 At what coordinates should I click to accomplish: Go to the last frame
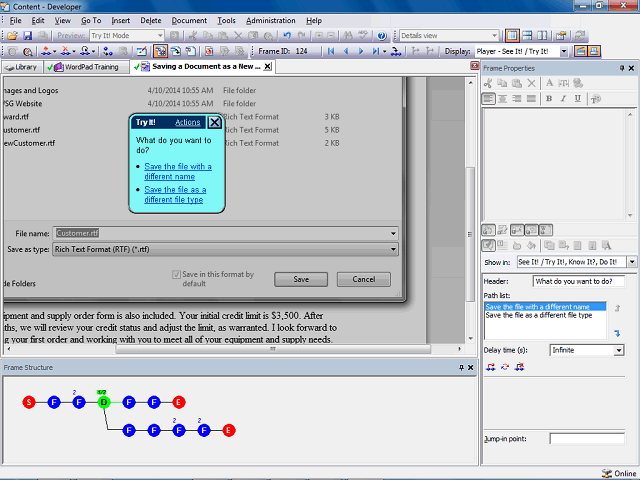click(376, 51)
